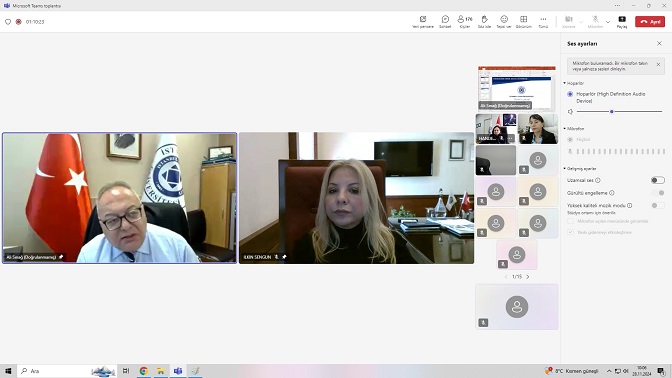The width and height of the screenshot is (672, 378).
Task: Raise hand with the Söz iste icon
Action: tap(484, 21)
